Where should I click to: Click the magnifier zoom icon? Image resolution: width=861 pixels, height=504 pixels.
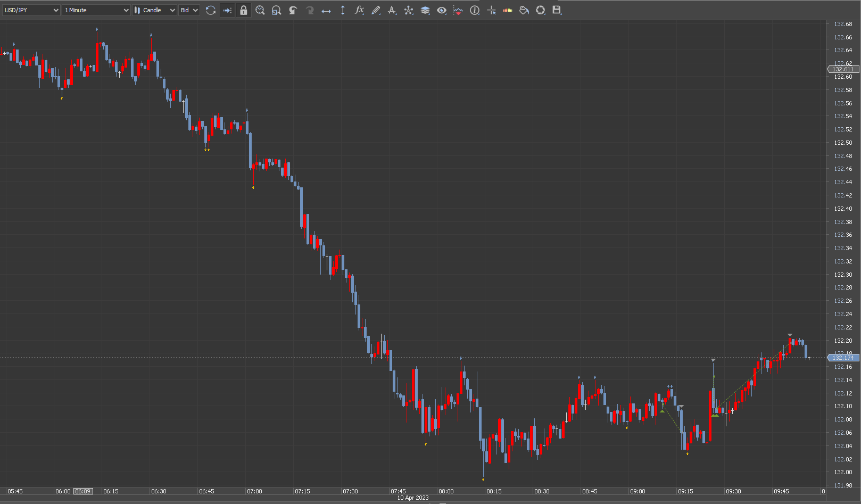tap(260, 10)
